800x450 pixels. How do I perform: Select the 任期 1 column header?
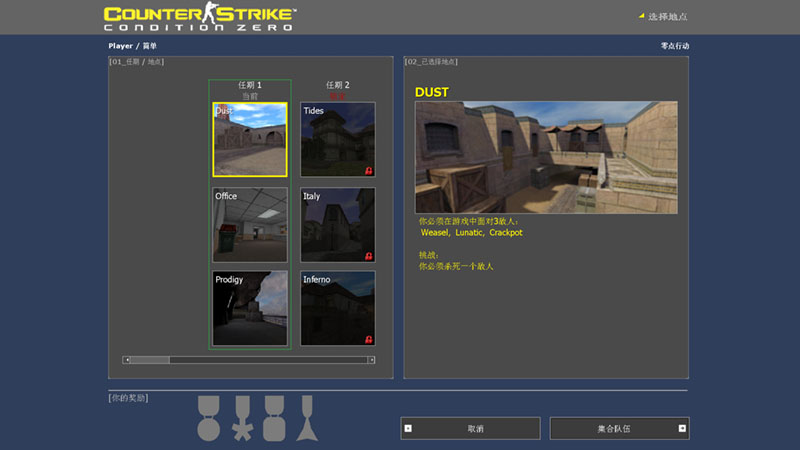point(250,85)
